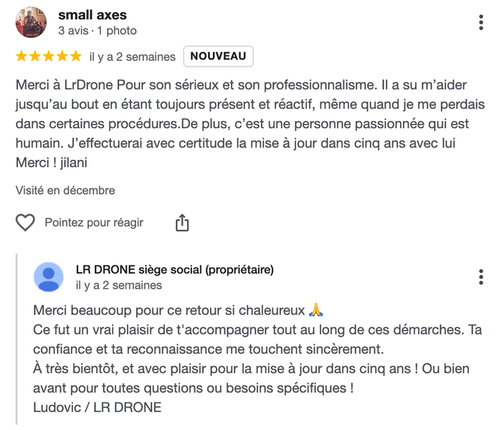Image resolution: width=504 pixels, height=430 pixels.
Task: Click the review's "il y a 2 semaines" timestamp
Action: [x=132, y=57]
